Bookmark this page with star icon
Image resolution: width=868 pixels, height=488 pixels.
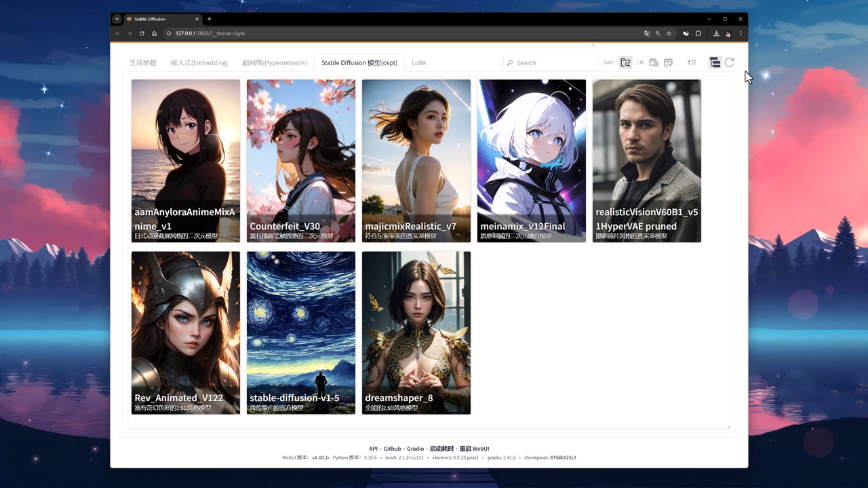pyautogui.click(x=669, y=33)
